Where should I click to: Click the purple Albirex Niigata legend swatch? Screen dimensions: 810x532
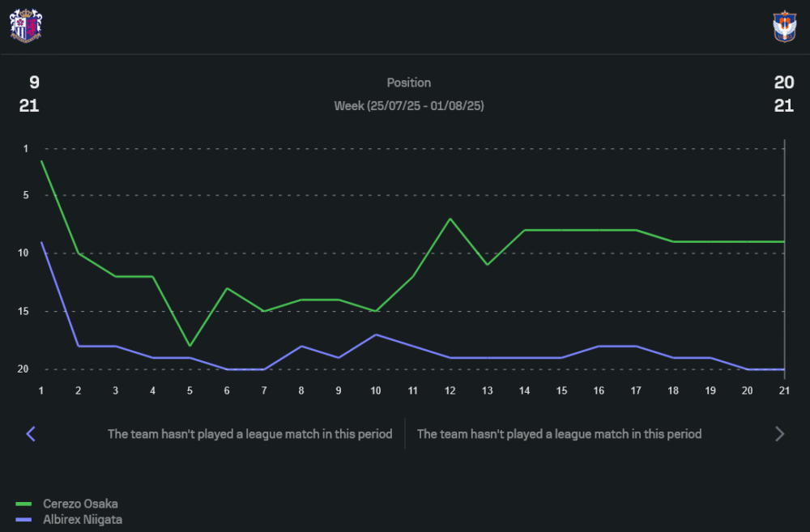(24, 520)
